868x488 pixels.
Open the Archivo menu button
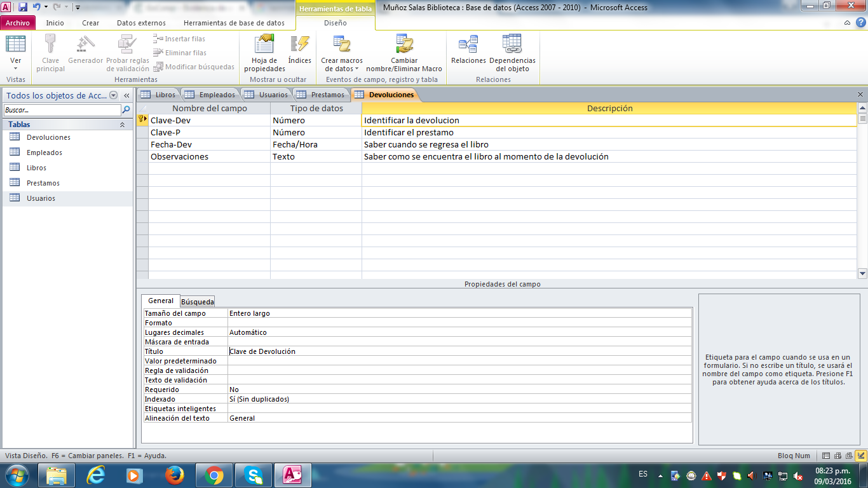[18, 23]
